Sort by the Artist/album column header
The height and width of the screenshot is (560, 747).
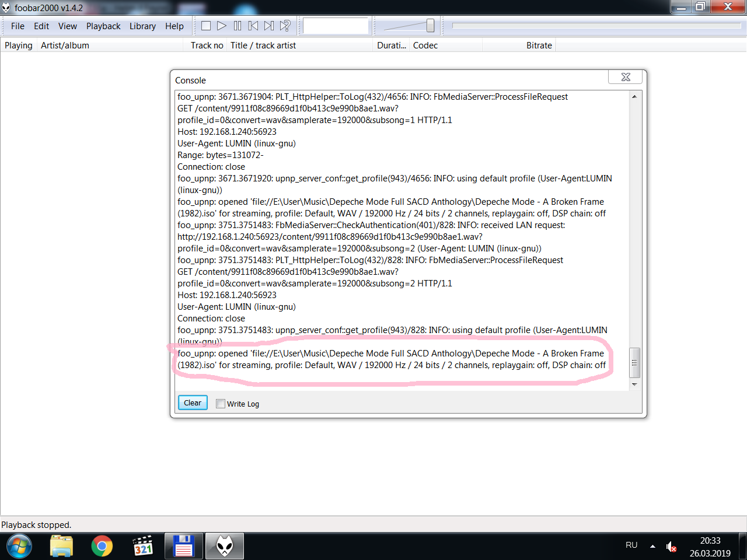coord(110,45)
